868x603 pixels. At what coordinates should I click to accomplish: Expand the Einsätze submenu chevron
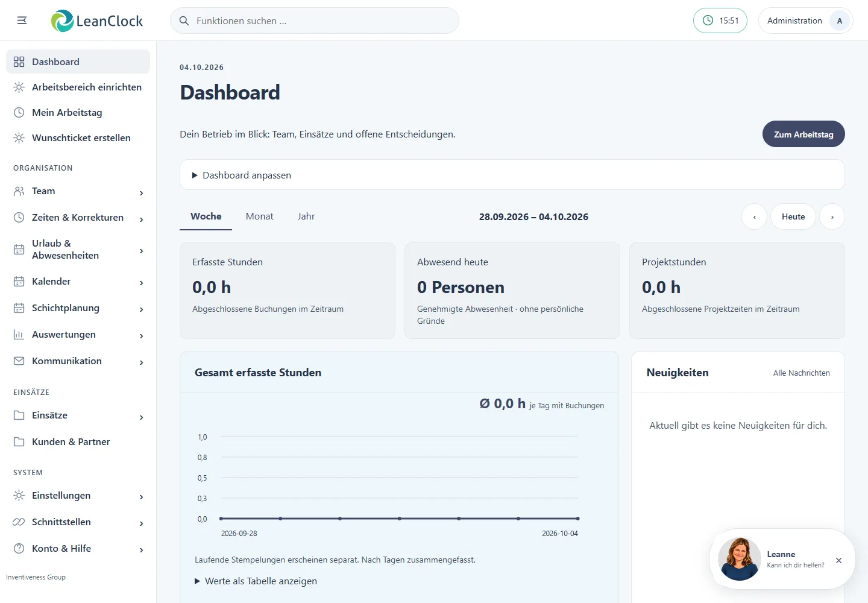[142, 417]
